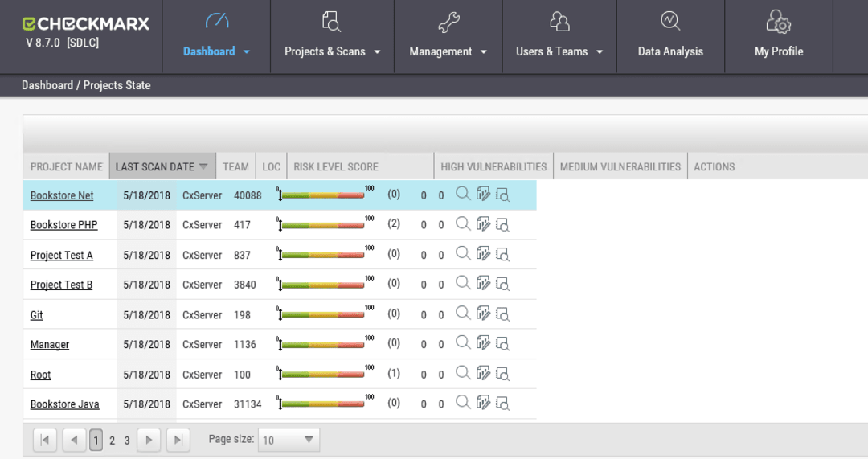
Task: Select page 1 in the pager
Action: (x=96, y=441)
